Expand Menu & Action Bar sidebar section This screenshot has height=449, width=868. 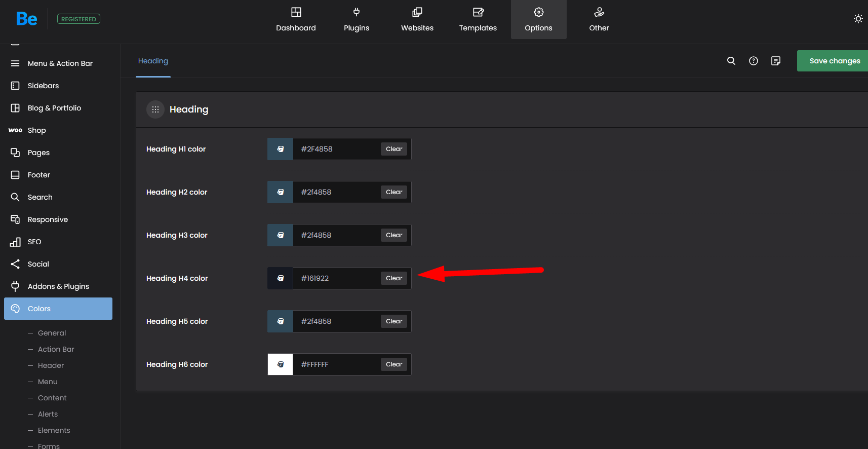pyautogui.click(x=60, y=63)
